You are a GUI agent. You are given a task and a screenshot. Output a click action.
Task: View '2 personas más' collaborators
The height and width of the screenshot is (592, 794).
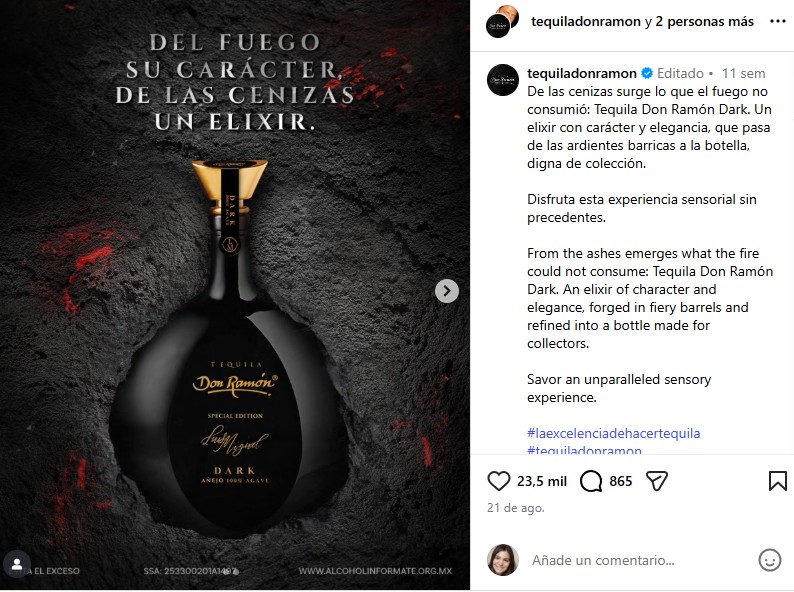pyautogui.click(x=704, y=21)
